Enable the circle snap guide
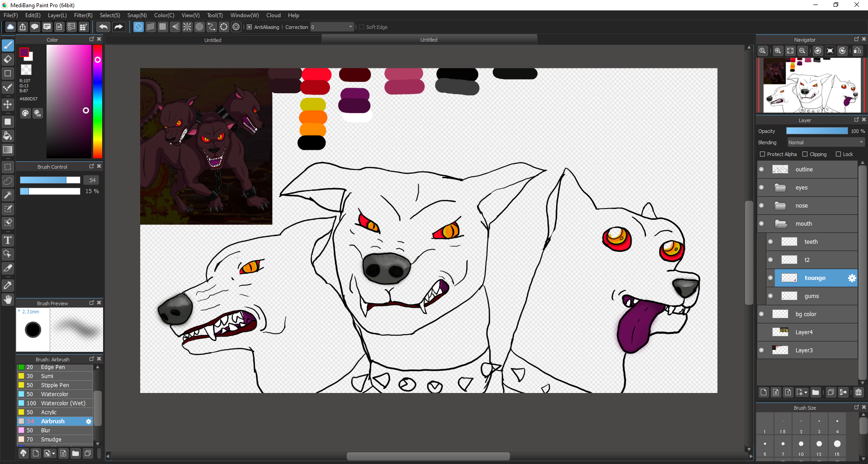Viewport: 868px width, 464px height. (x=199, y=27)
